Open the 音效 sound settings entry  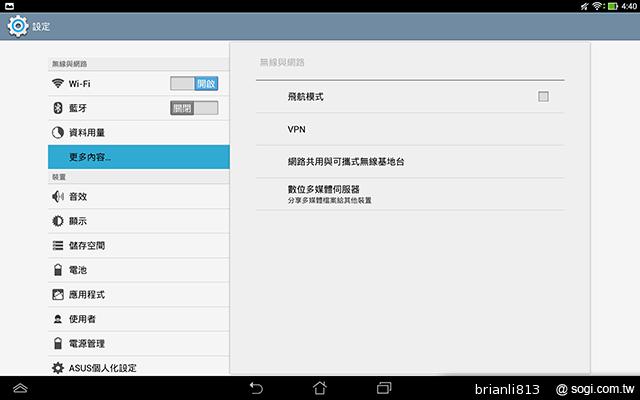[139, 196]
